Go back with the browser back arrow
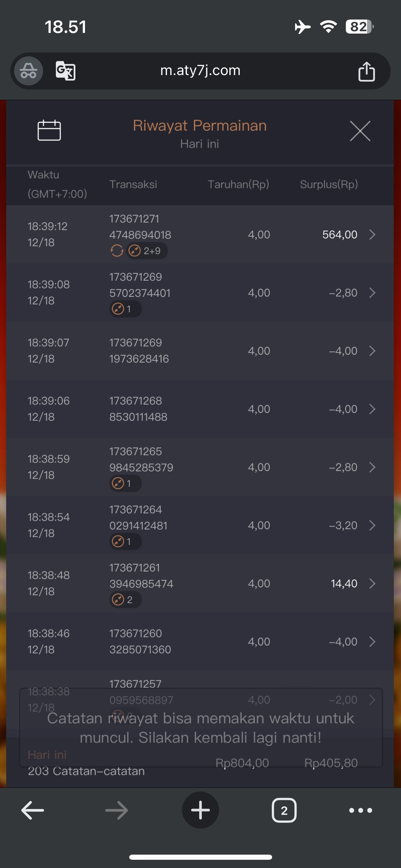Viewport: 401px width, 868px height. click(x=33, y=810)
